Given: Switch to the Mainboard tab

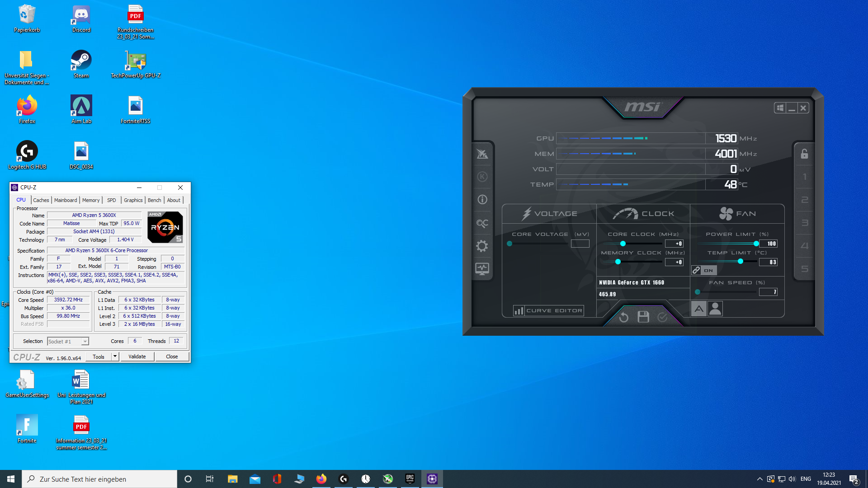Looking at the screenshot, I should tap(66, 200).
